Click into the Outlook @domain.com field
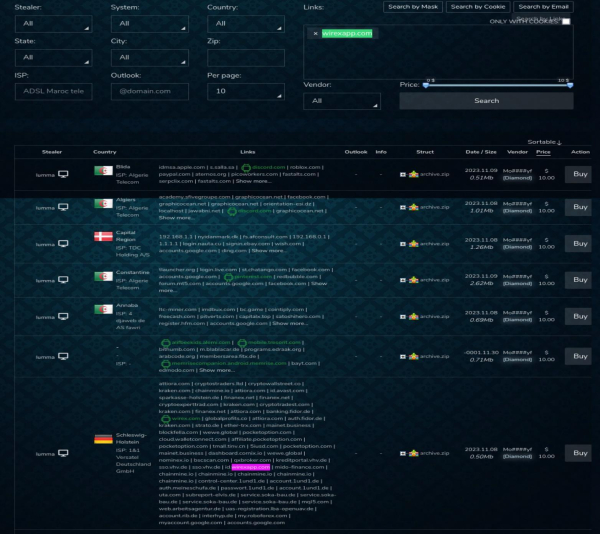600x534 pixels. (150, 91)
